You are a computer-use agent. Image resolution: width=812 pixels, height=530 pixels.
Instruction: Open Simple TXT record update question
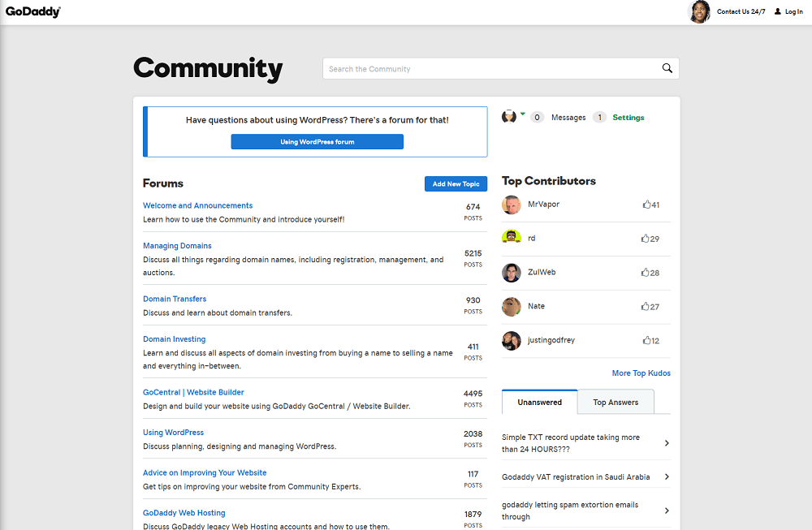pos(571,443)
